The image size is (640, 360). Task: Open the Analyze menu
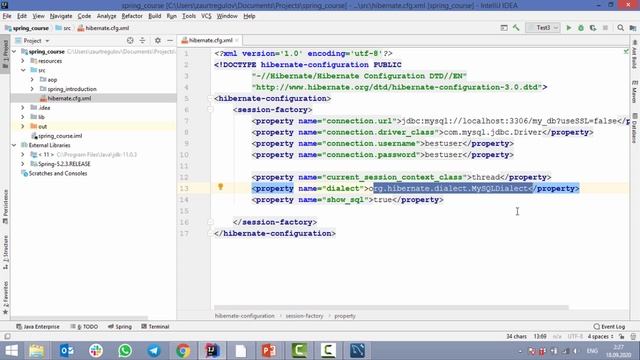(107, 16)
